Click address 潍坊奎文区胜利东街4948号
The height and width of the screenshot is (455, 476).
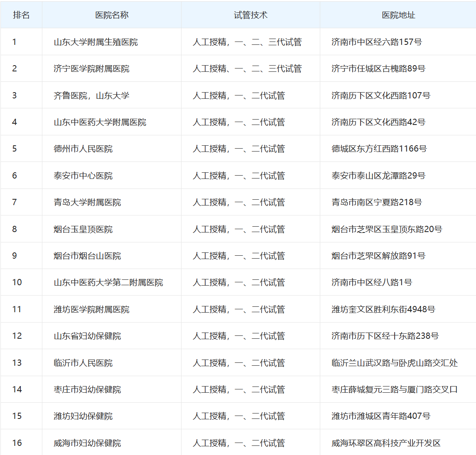click(x=383, y=309)
